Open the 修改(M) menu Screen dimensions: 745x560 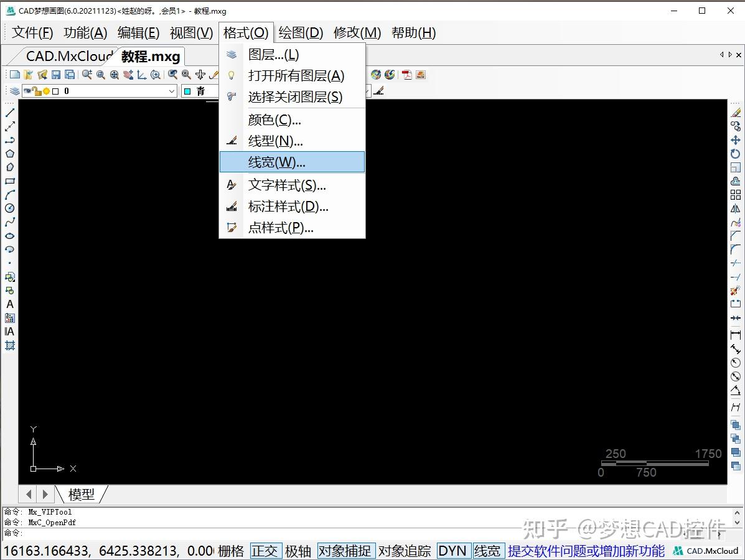[357, 33]
